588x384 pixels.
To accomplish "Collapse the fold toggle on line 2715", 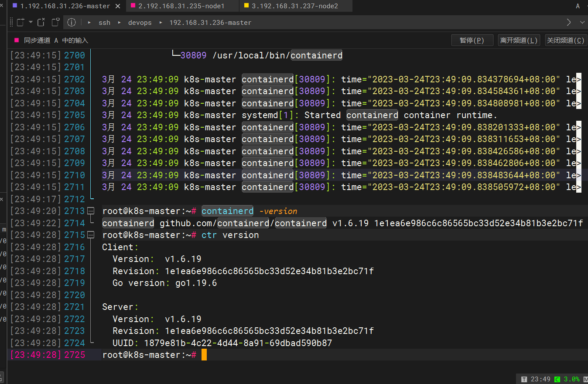I will point(91,235).
